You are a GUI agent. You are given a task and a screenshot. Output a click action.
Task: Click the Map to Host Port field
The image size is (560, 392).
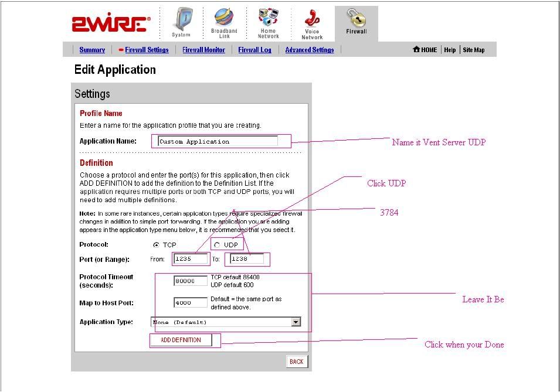[191, 303]
